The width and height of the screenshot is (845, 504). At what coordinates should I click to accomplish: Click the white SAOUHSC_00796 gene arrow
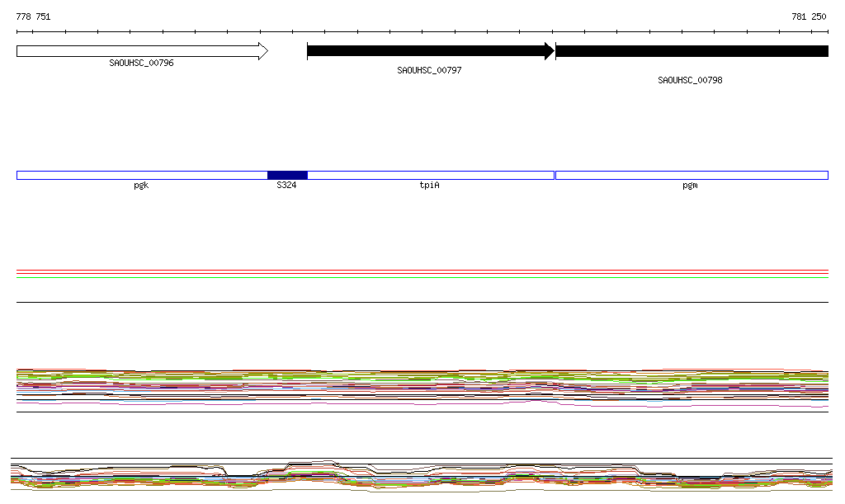tap(140, 51)
